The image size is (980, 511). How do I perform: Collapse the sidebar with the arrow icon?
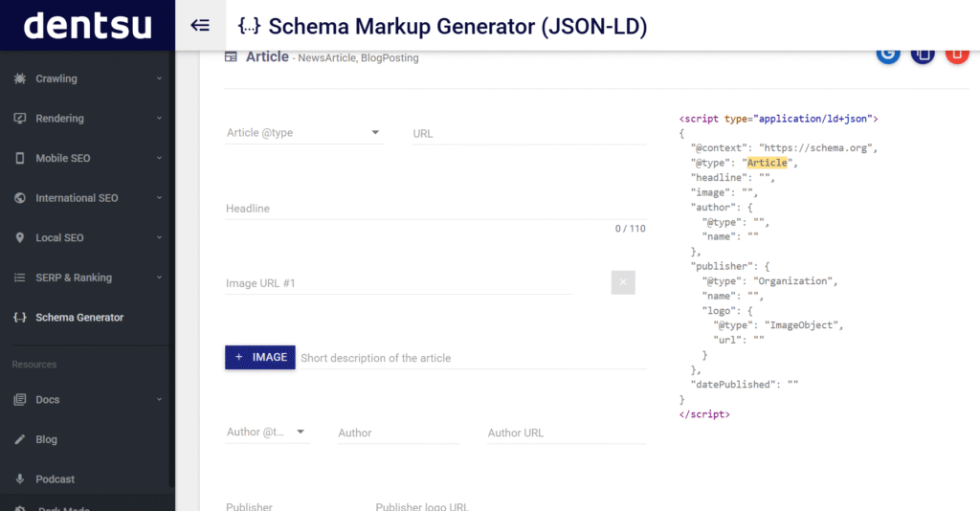[200, 26]
